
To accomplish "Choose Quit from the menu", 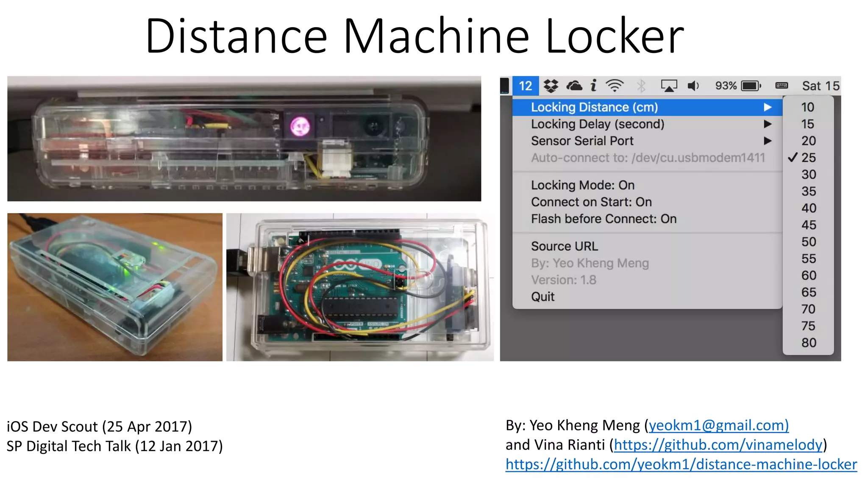I will 647,297.
